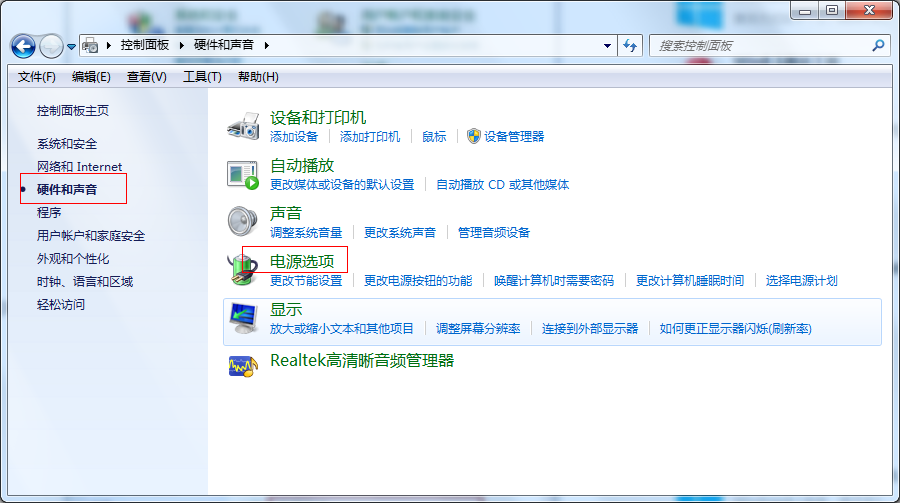Viewport: 900px width, 503px height.
Task: Click the Forward navigation arrow
Action: [x=52, y=46]
